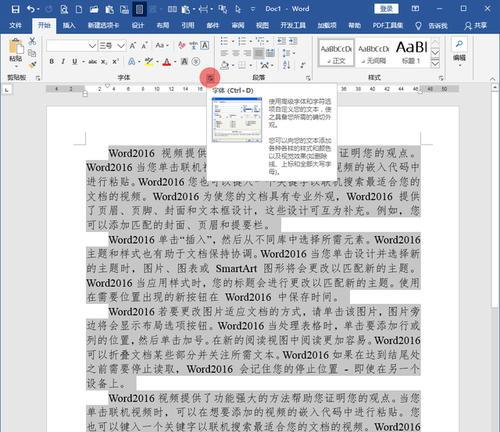500x432 pixels.
Task: Align the text to the left
Action: click(224, 53)
